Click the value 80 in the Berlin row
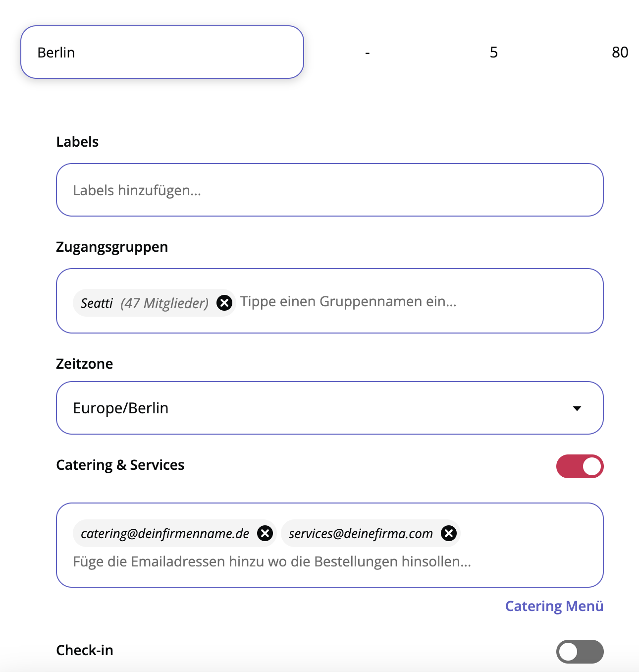Viewport: 639px width, 672px height. [x=620, y=53]
